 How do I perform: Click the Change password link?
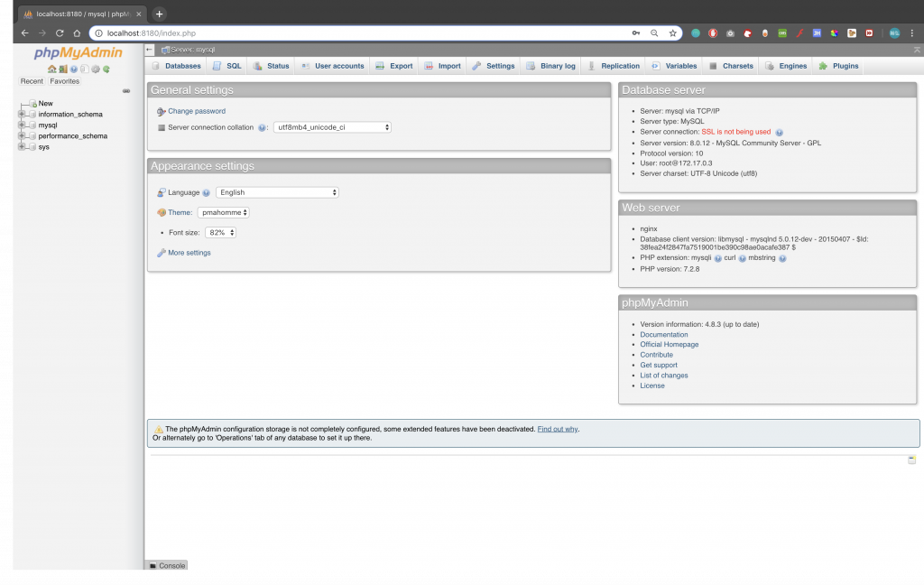click(x=197, y=111)
